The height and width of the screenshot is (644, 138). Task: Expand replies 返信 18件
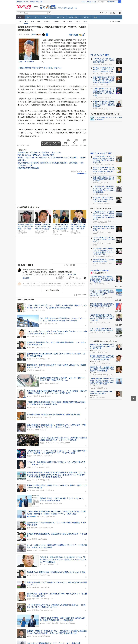[x=26, y=278]
